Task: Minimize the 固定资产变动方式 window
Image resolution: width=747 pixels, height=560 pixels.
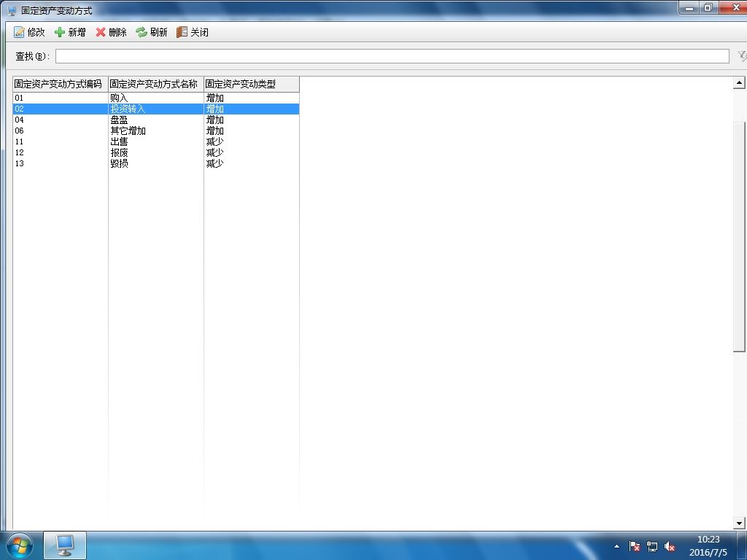Action: 689,7
